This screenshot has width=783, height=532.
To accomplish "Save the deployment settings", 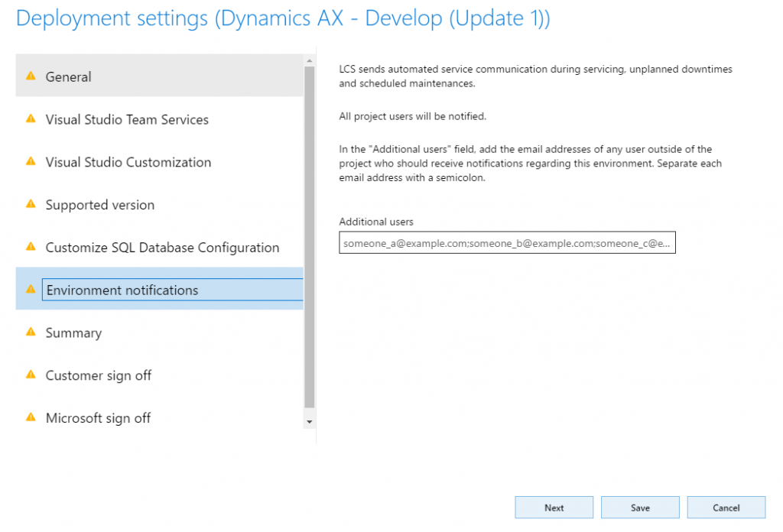I will coord(640,508).
